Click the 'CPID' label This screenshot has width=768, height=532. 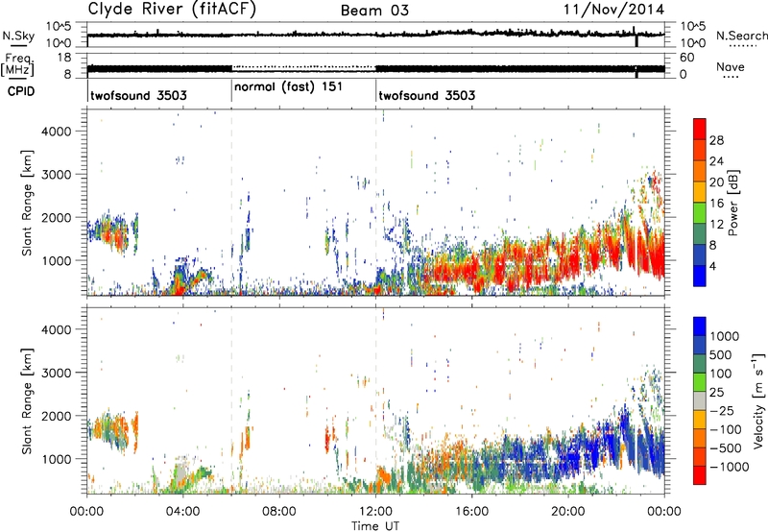[x=21, y=91]
